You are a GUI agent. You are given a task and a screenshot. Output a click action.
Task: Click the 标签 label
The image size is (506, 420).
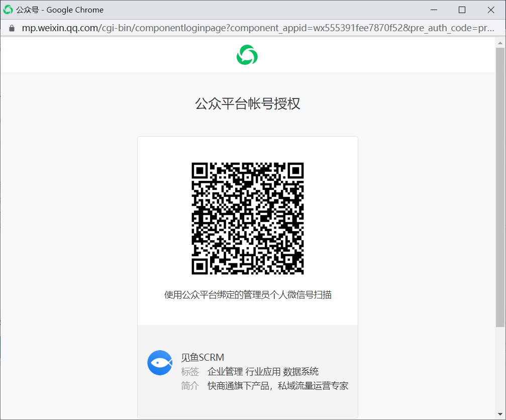click(190, 372)
